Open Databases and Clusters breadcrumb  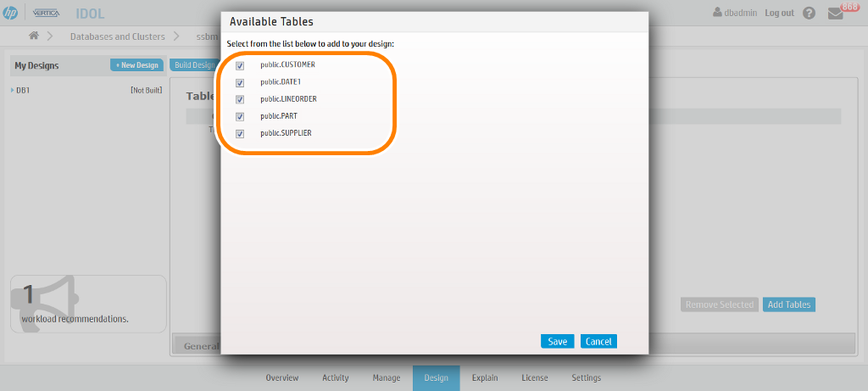(117, 36)
